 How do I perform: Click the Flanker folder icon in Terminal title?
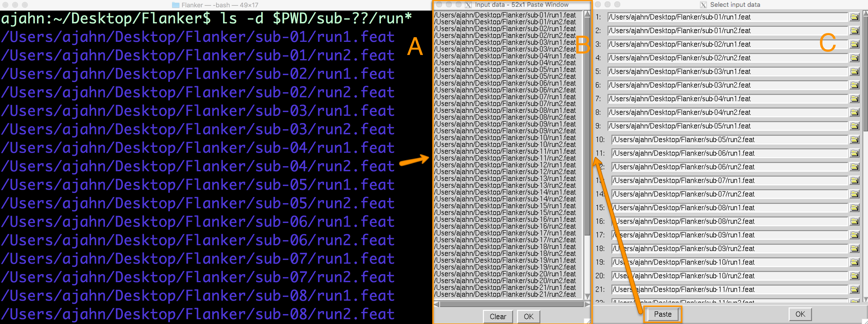pyautogui.click(x=175, y=5)
